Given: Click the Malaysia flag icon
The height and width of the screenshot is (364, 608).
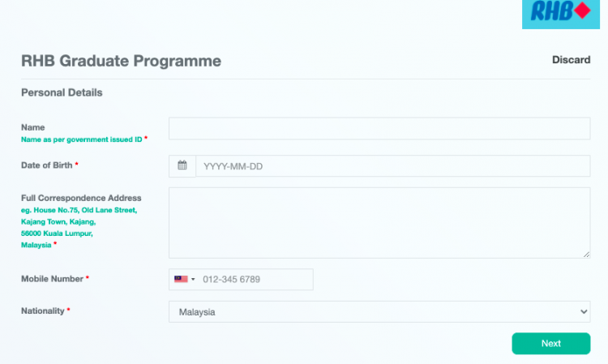Looking at the screenshot, I should coord(180,279).
